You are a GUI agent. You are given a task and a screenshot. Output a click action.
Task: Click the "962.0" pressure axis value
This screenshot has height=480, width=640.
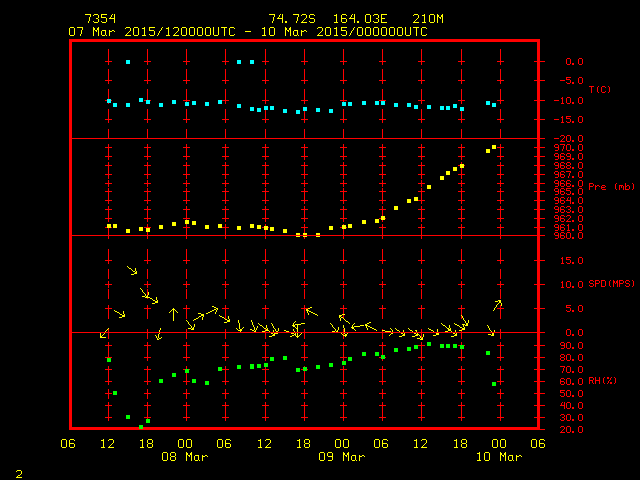(569, 218)
